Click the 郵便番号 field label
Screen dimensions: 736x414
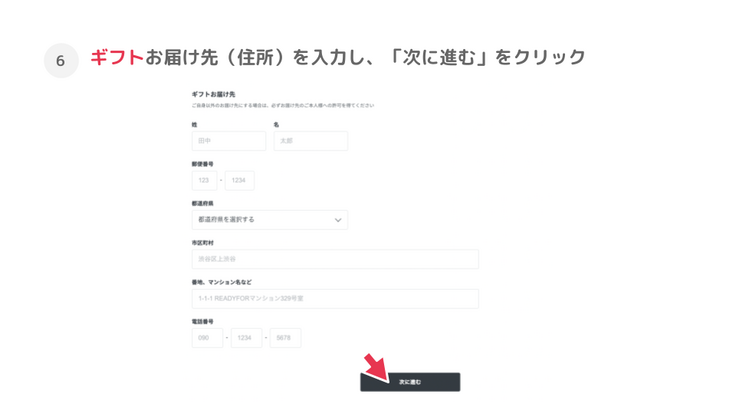coord(202,164)
